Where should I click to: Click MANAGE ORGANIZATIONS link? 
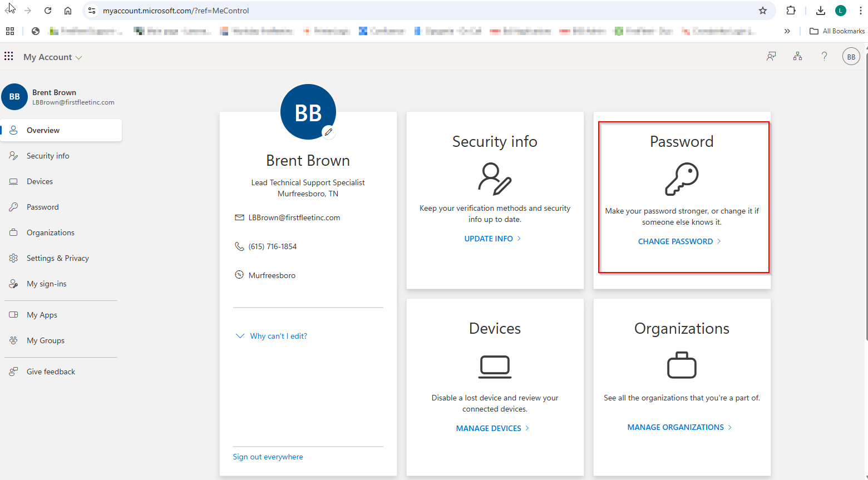(x=679, y=427)
